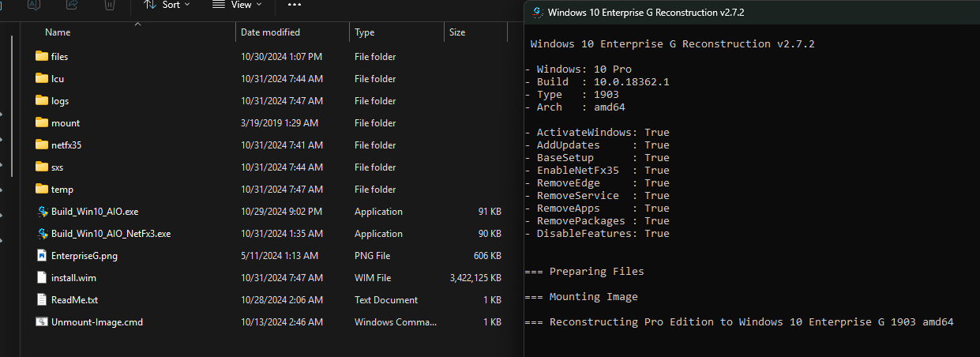
Task: Click the date 5/11/2024 1:13 AM
Action: tap(280, 256)
